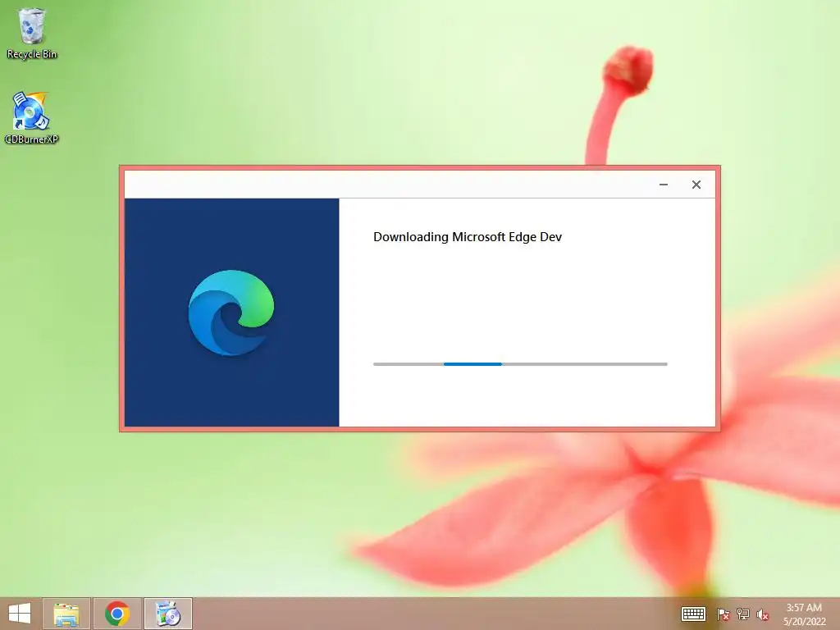Click the muted volume tray icon

coord(763,614)
